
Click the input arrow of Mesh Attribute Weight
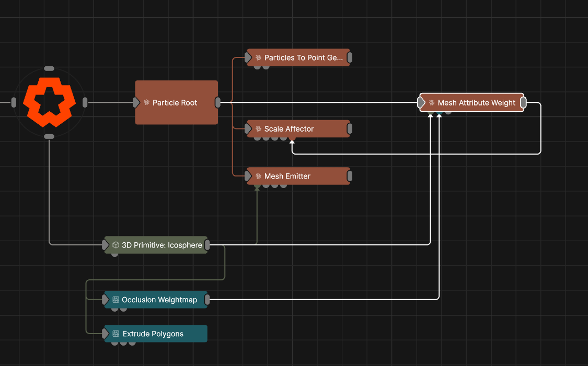pyautogui.click(x=422, y=103)
